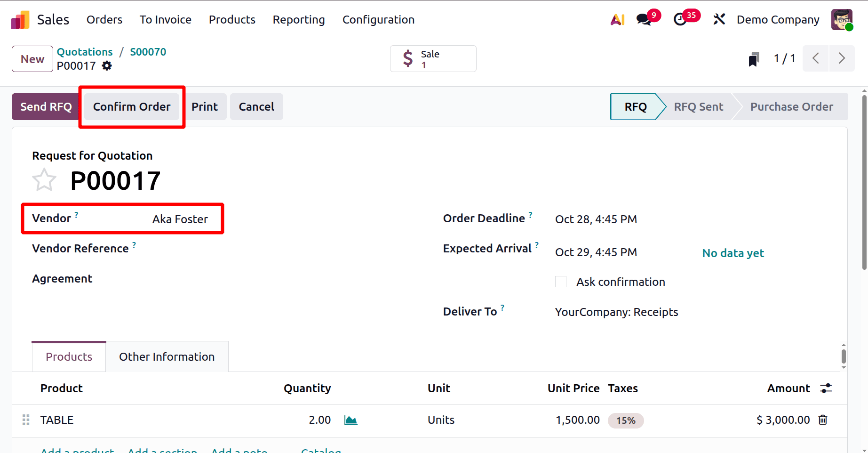Click the Sales app logo icon
868x453 pixels.
[x=20, y=19]
